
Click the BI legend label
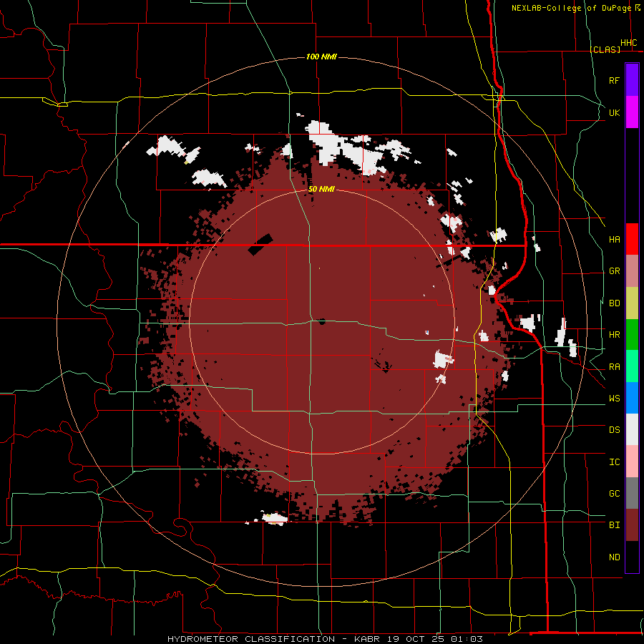tap(614, 525)
